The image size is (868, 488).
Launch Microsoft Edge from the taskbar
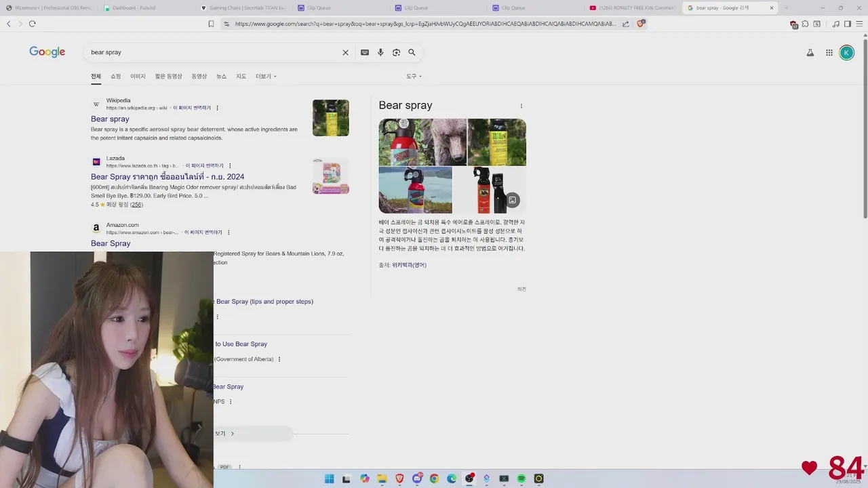pyautogui.click(x=452, y=479)
